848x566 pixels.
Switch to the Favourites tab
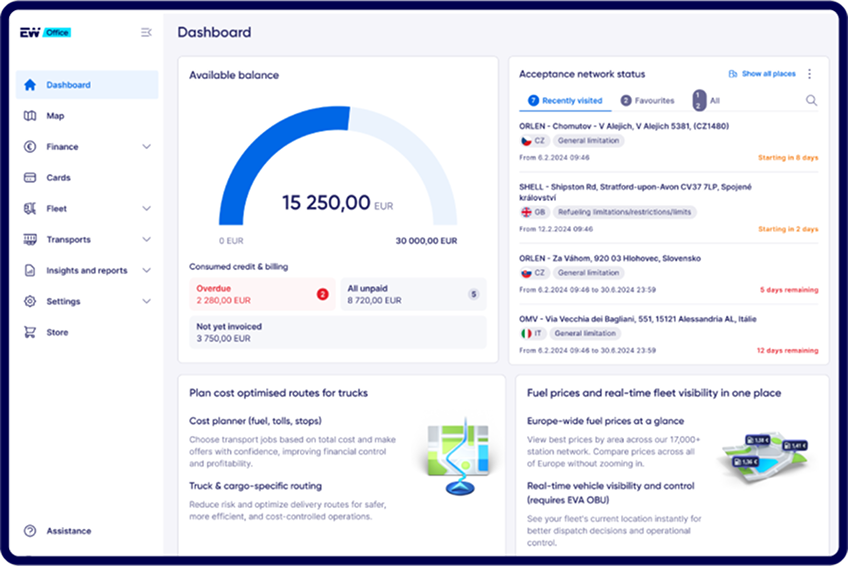pos(647,101)
